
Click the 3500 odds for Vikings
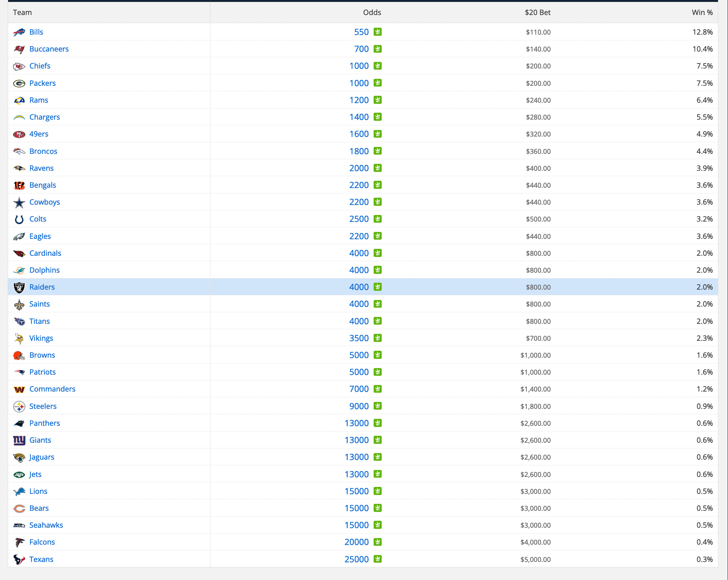click(x=359, y=338)
